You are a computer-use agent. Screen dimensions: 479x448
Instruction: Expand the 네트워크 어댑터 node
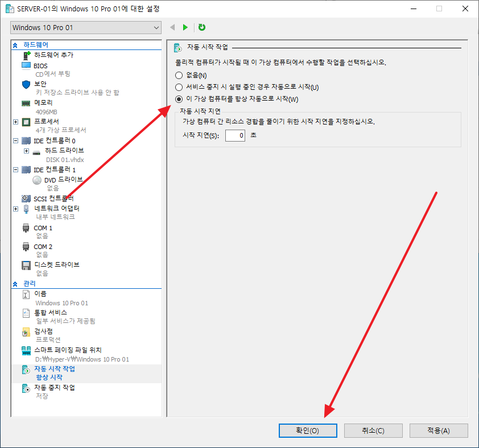(x=15, y=209)
